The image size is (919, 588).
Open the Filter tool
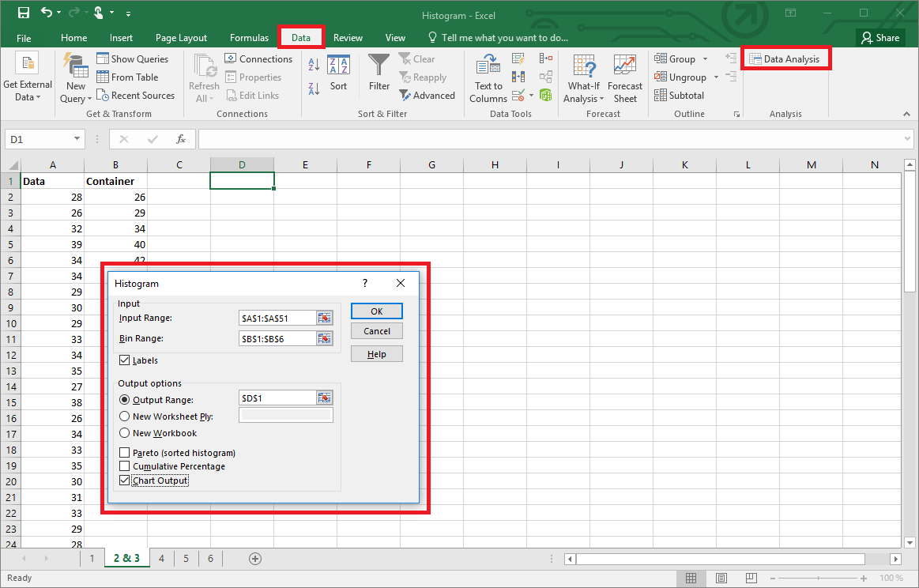379,77
